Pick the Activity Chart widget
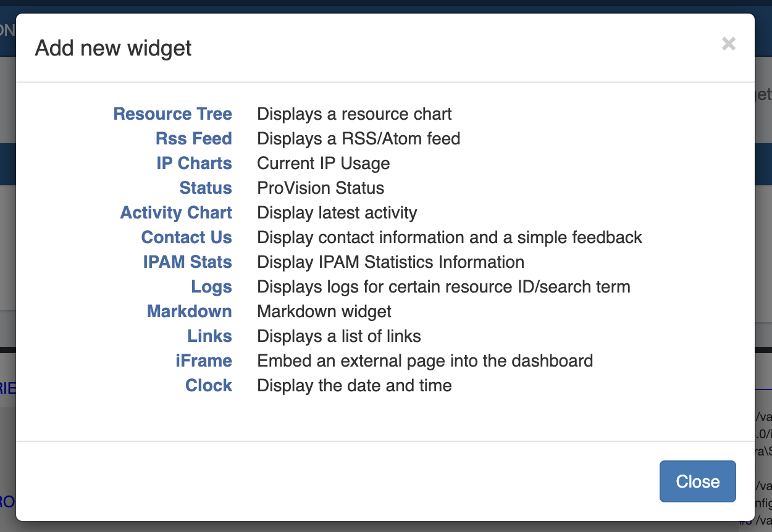The image size is (772, 532). [176, 213]
